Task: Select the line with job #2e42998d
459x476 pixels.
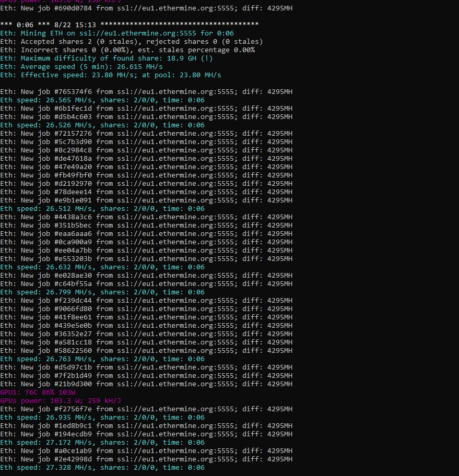Action: coord(146,459)
